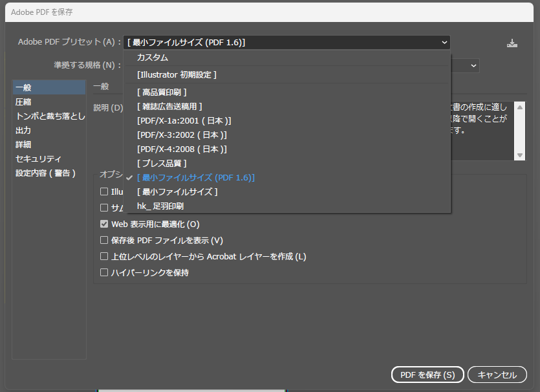Choose [Illustrator 初期設定] preset
The image size is (540, 392).
pos(177,74)
